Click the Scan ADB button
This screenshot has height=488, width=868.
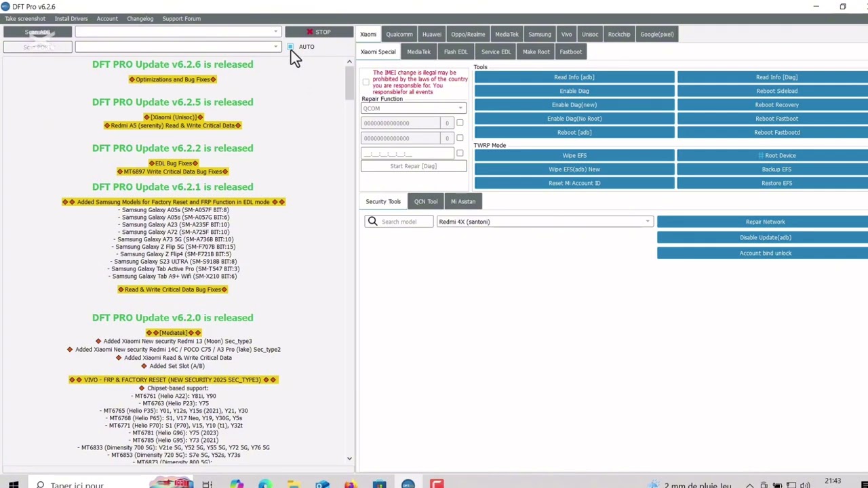point(37,32)
